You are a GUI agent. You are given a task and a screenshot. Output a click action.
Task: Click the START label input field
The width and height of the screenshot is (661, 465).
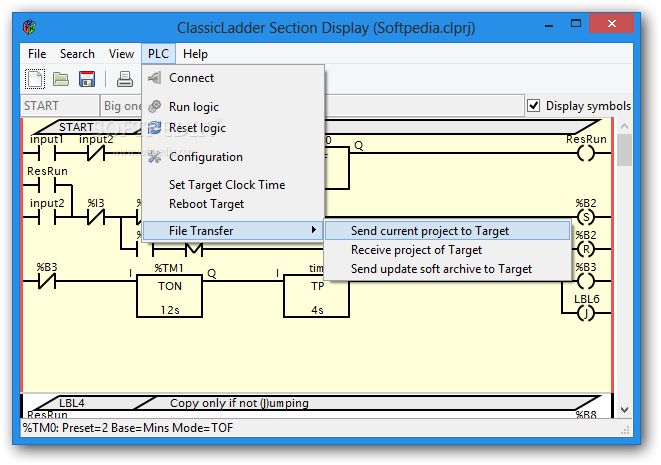coord(59,106)
